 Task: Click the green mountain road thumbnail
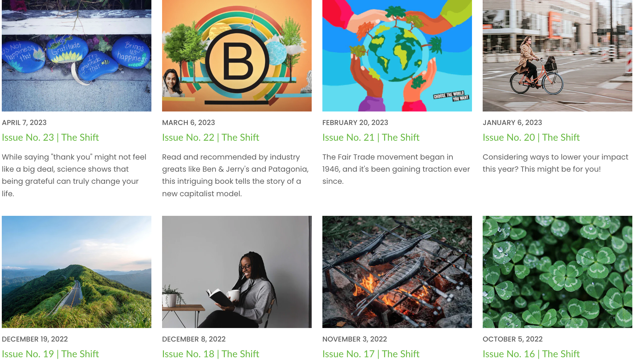[77, 272]
